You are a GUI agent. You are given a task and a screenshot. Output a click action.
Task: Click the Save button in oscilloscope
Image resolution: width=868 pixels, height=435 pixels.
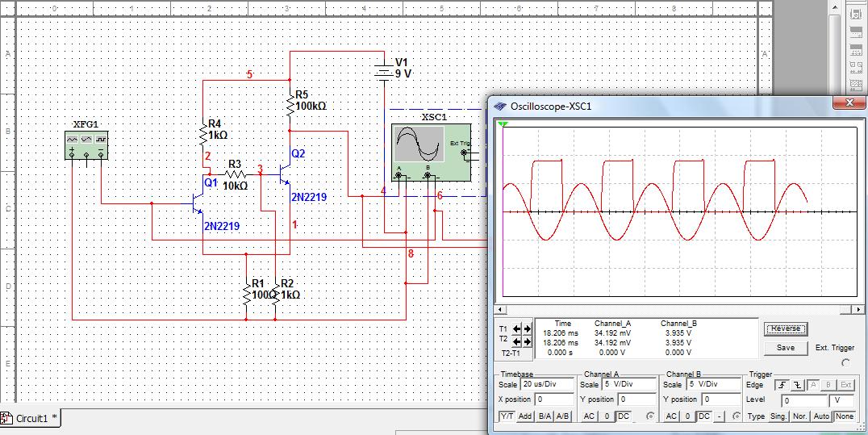(785, 348)
